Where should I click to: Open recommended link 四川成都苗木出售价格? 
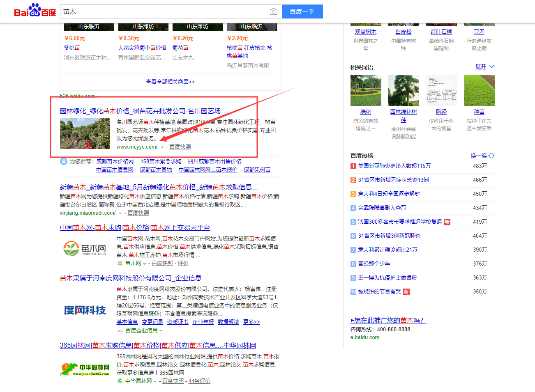point(214,161)
